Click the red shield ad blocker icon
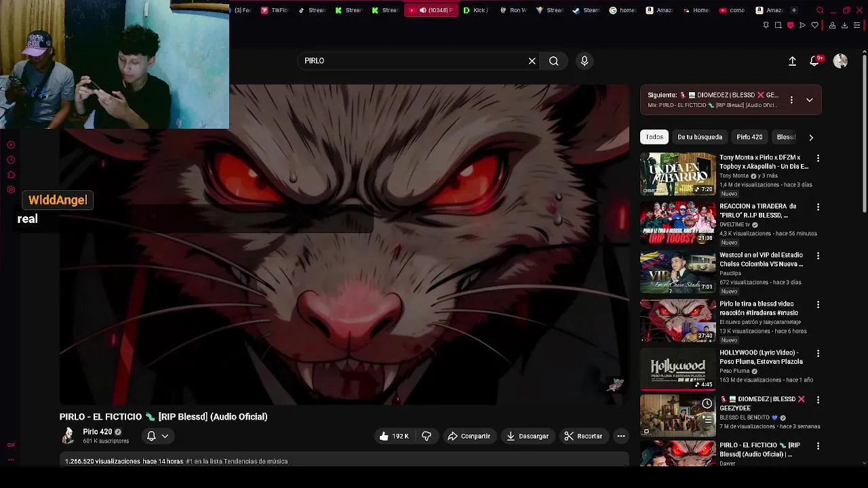Screen dimensions: 868x488 pos(790,26)
